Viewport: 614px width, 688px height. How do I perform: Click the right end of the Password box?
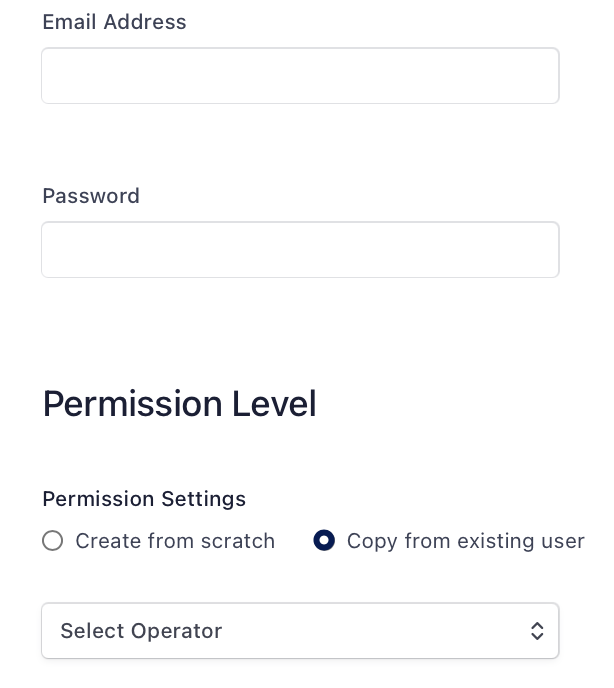tap(545, 250)
